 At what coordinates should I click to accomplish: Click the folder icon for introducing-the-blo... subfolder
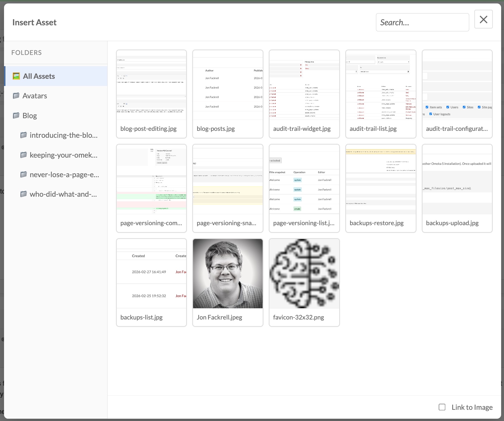point(24,135)
